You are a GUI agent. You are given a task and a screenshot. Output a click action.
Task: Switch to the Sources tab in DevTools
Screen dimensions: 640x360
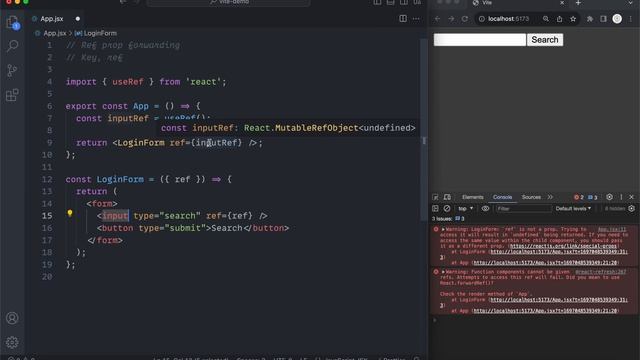(x=531, y=197)
